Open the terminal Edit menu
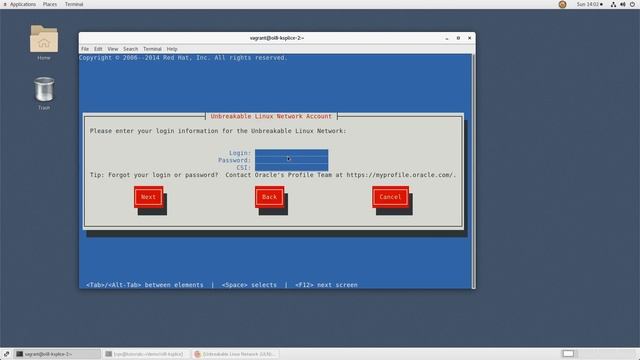This screenshot has width=640, height=360. point(98,49)
